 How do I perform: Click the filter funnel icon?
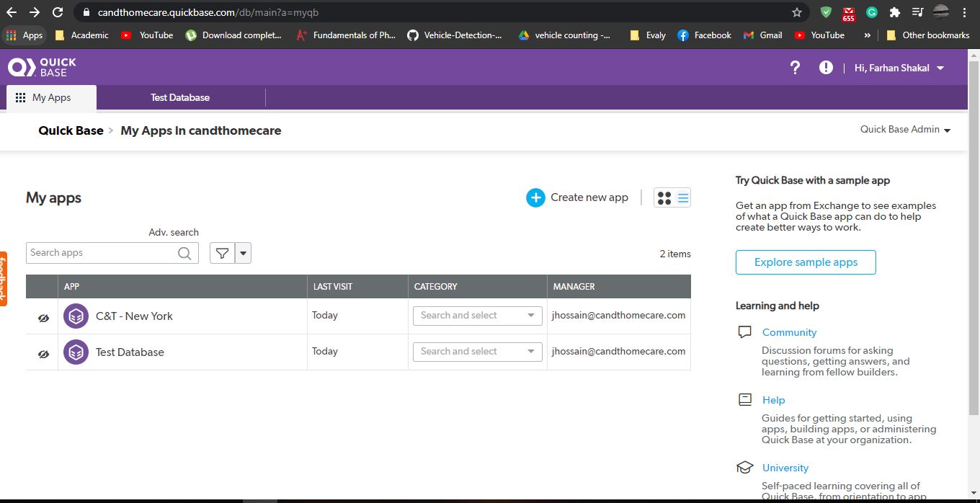(x=223, y=253)
